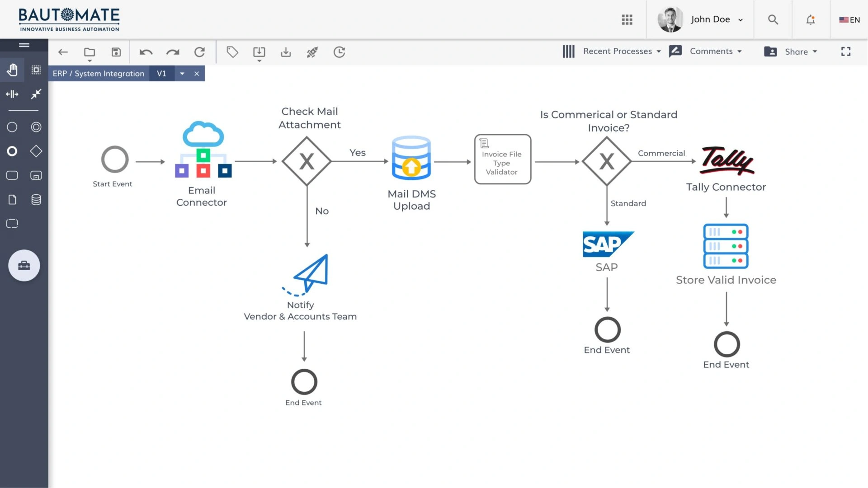Add a task rectangle shape
Viewport: 868px width, 488px height.
click(x=12, y=175)
